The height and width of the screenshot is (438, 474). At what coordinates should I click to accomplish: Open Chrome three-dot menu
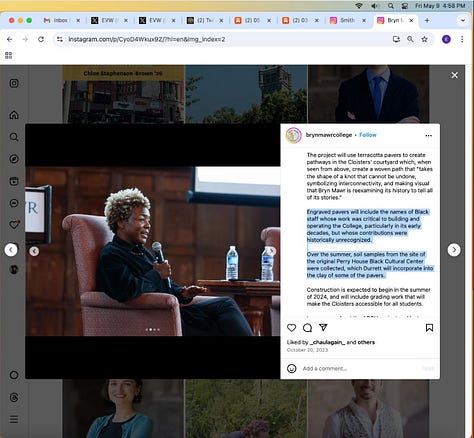pos(462,39)
